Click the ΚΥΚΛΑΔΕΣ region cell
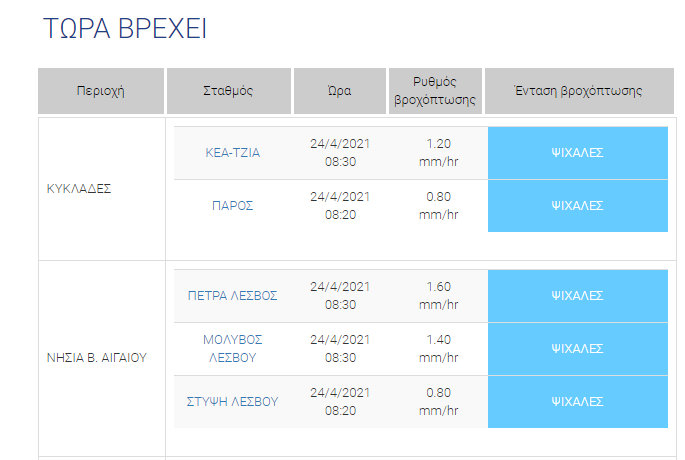Screen dimensions: 685x460 (79, 188)
